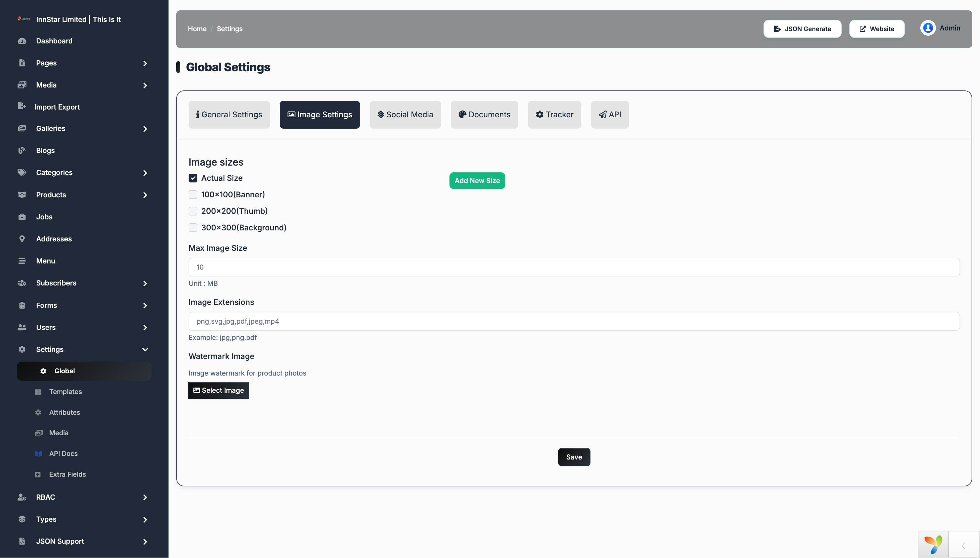
Task: Expand the Pages menu chevron
Action: 145,63
